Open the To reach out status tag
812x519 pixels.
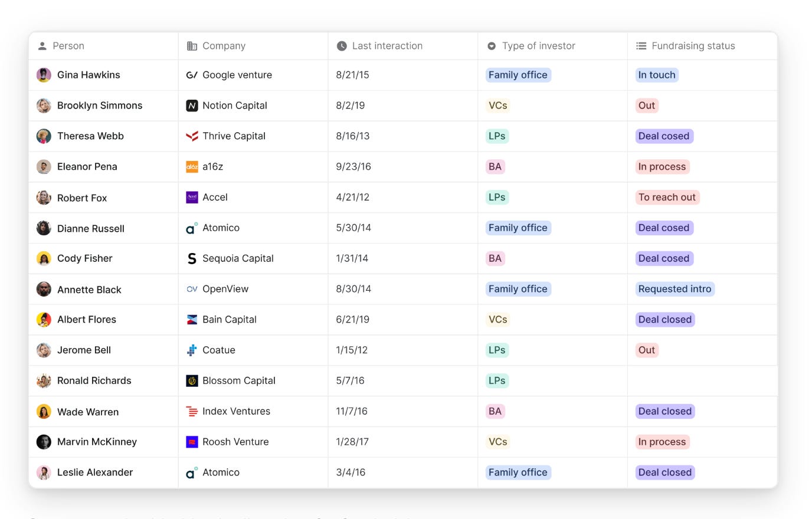coord(667,198)
